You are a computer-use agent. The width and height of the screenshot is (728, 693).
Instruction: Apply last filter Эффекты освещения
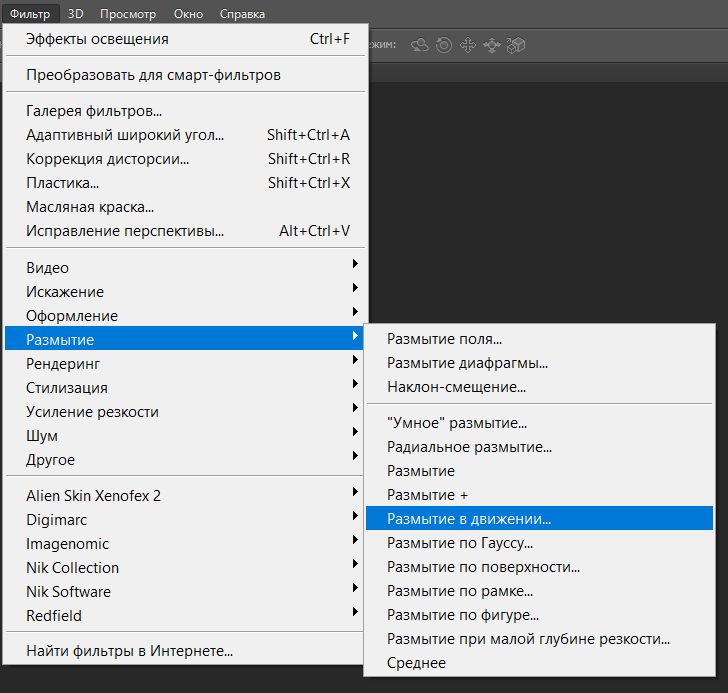coord(185,39)
